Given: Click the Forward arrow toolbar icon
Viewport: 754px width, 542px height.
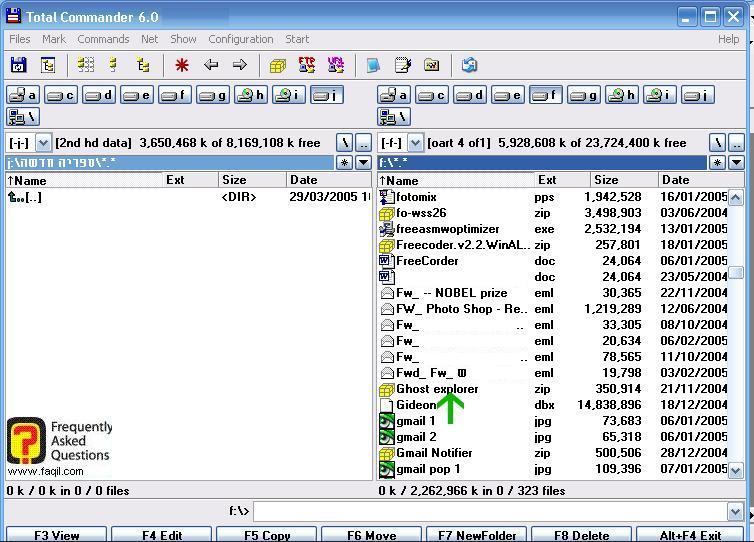Looking at the screenshot, I should coord(240,65).
